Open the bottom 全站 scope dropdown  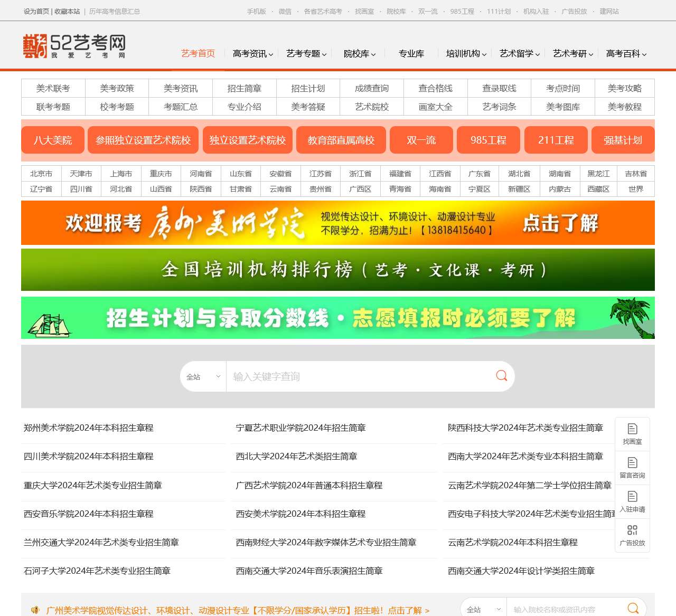(483, 610)
